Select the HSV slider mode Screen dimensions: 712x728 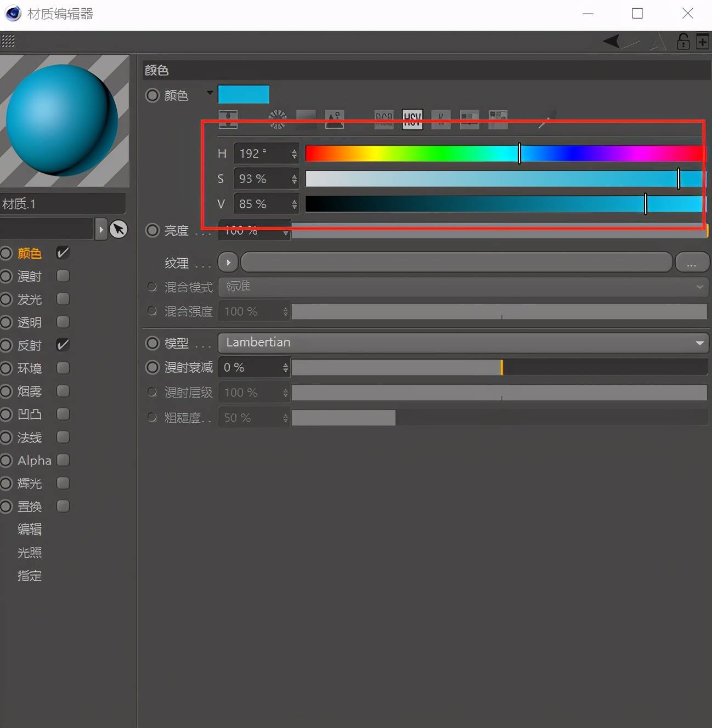tap(412, 119)
